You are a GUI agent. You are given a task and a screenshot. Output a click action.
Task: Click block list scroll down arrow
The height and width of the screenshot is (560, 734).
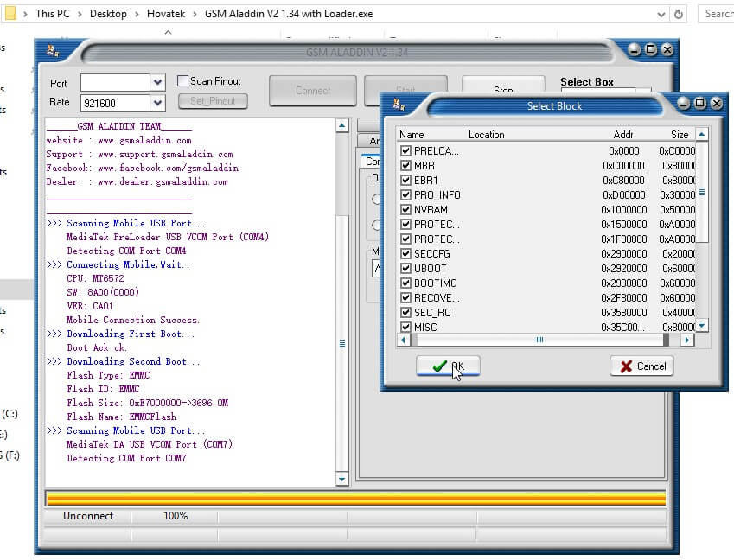(702, 326)
